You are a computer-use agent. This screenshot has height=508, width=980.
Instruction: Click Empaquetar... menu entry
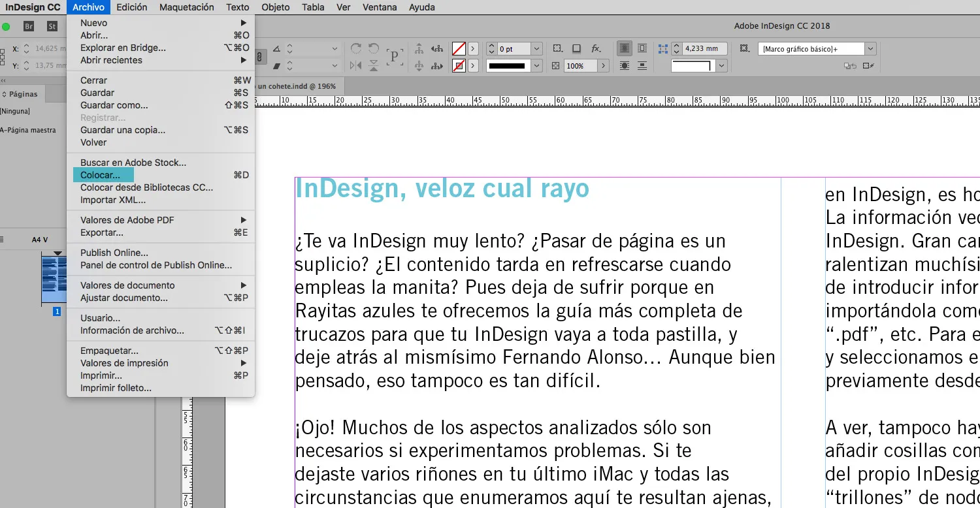(109, 351)
